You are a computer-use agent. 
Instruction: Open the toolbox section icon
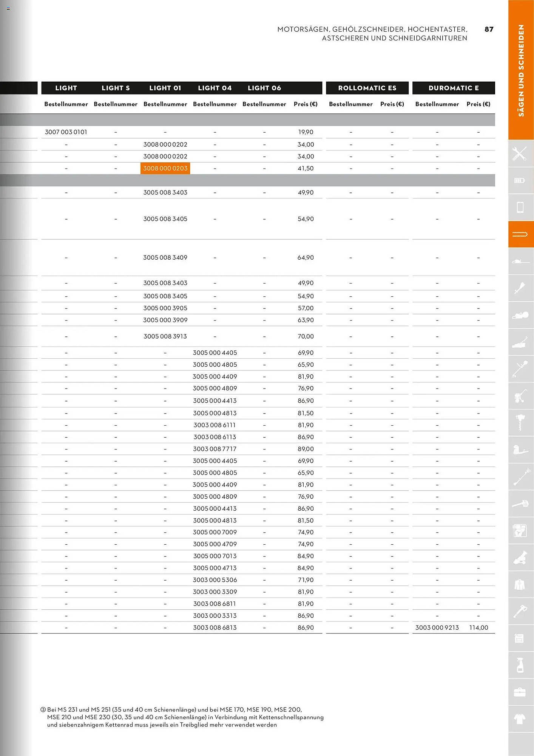click(x=521, y=692)
